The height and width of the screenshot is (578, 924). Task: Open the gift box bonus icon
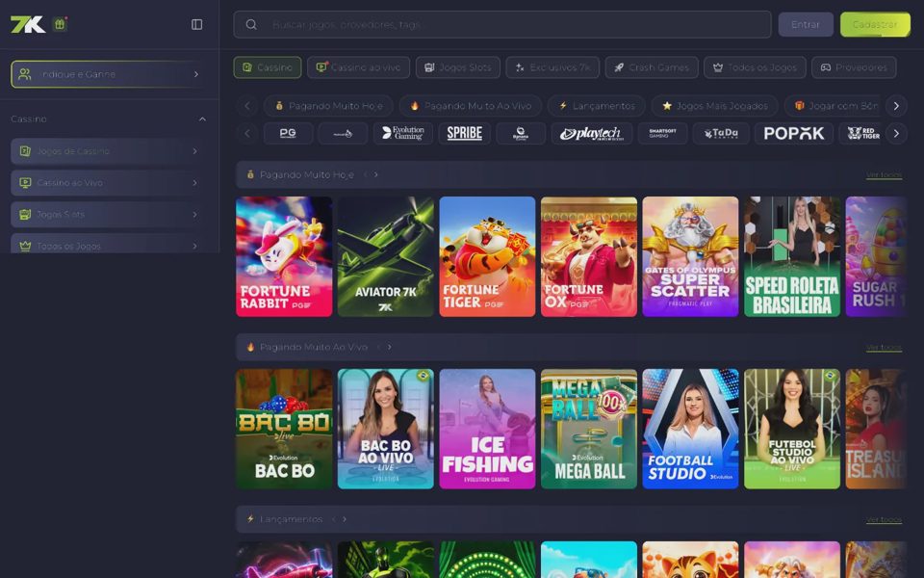pyautogui.click(x=60, y=24)
